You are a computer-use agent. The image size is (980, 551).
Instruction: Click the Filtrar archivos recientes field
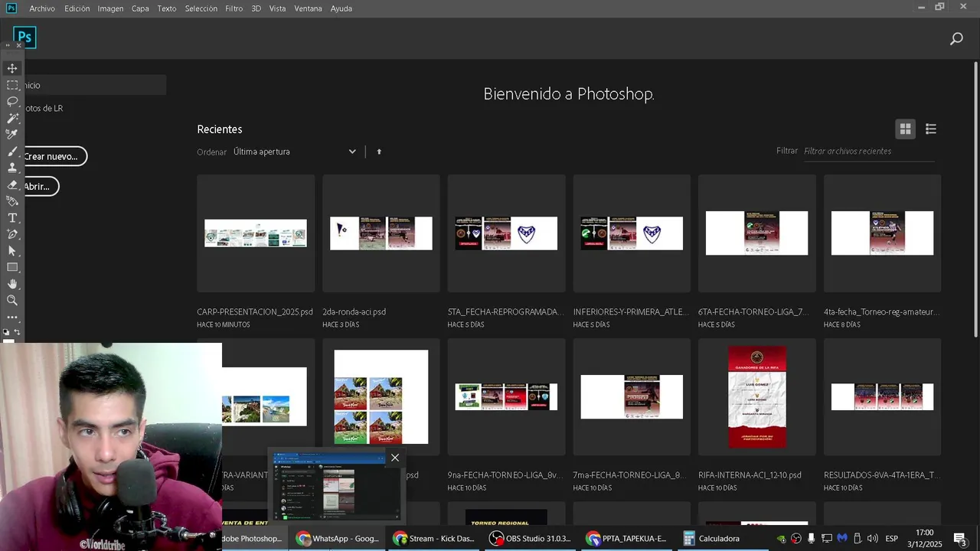point(869,152)
